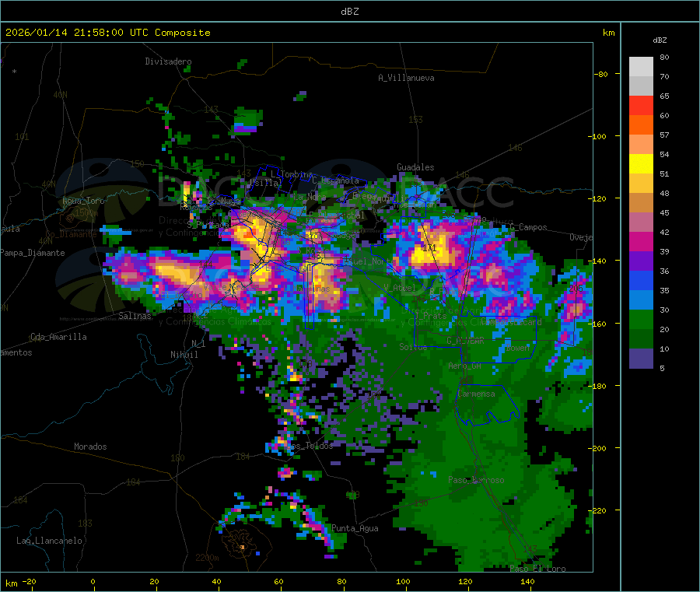Click the Carmensa place label
700x592 pixels.
(x=476, y=394)
